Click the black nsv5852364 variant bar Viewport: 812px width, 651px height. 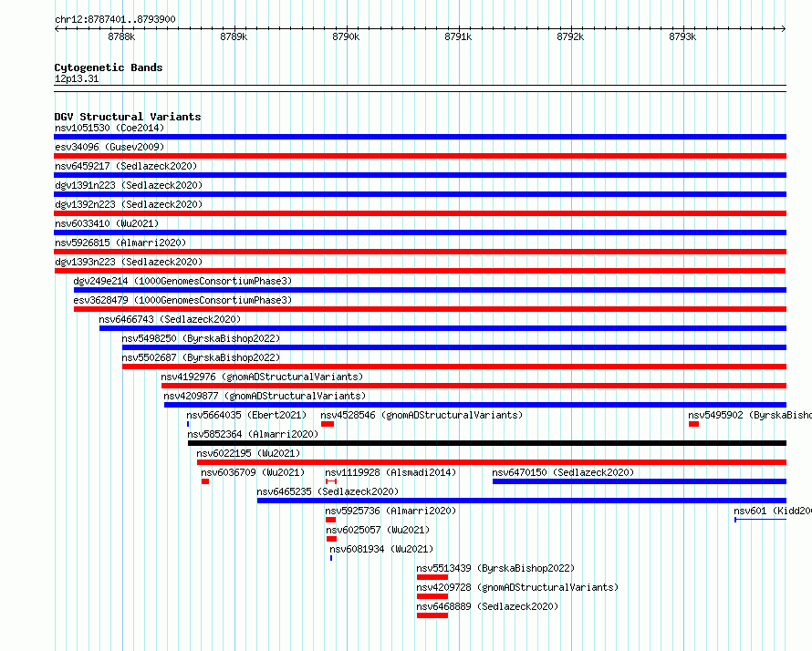(487, 443)
